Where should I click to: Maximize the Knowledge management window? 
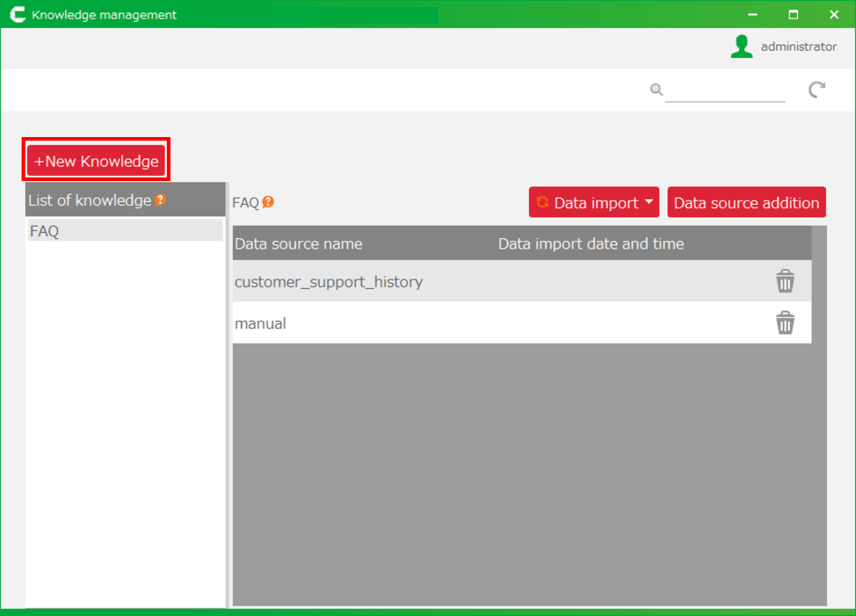tap(793, 14)
